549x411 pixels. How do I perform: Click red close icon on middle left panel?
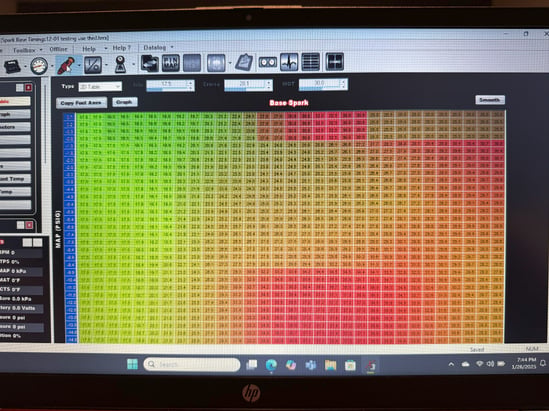pos(29,225)
